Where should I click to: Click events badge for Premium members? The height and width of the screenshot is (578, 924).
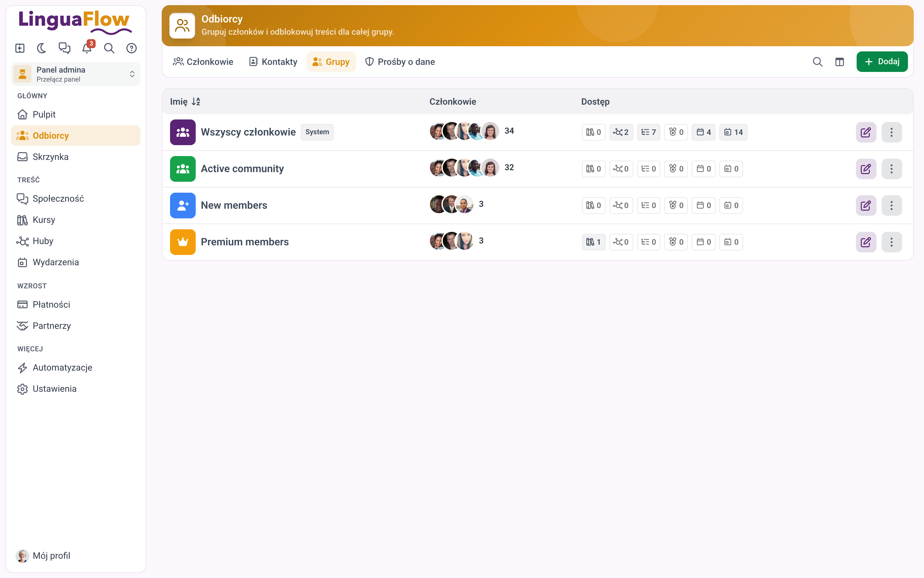coord(731,242)
